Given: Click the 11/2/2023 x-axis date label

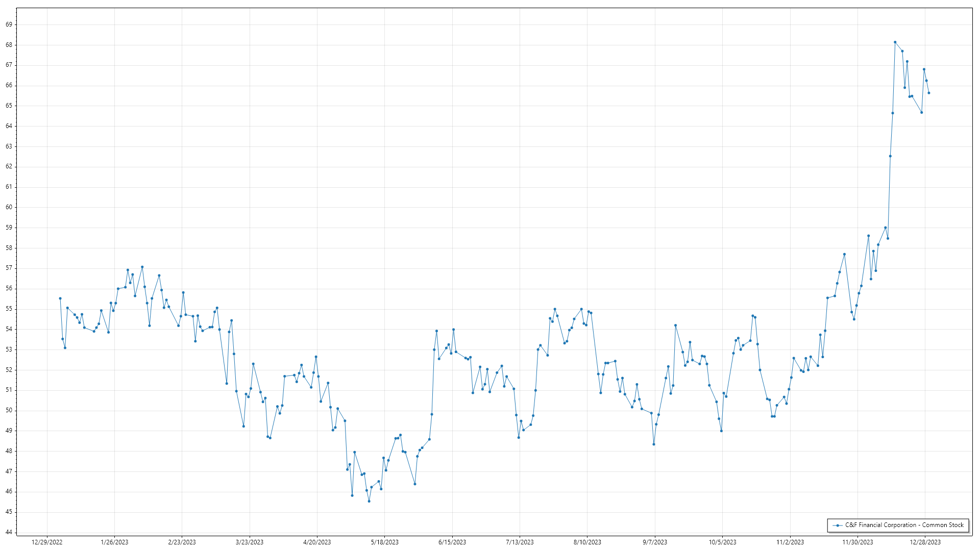Looking at the screenshot, I should click(790, 542).
